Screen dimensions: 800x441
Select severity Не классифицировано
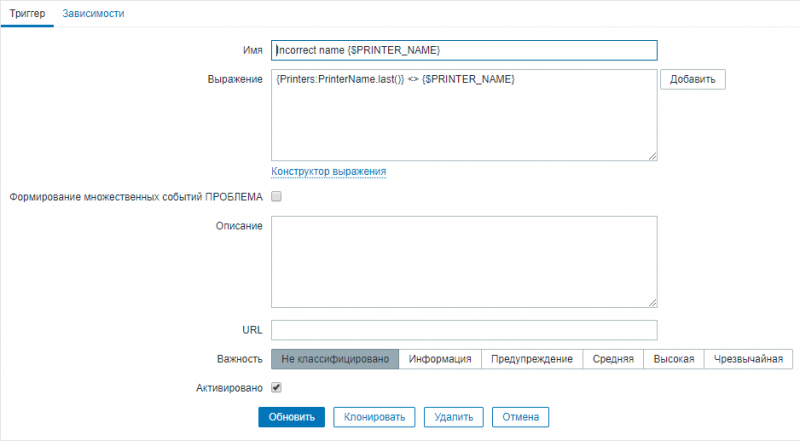point(335,359)
